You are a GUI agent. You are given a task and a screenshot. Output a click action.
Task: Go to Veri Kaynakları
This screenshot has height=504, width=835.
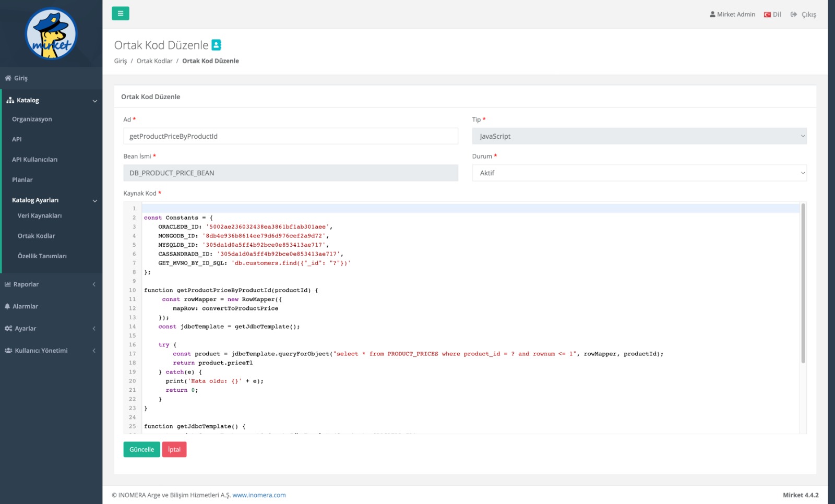pyautogui.click(x=40, y=215)
